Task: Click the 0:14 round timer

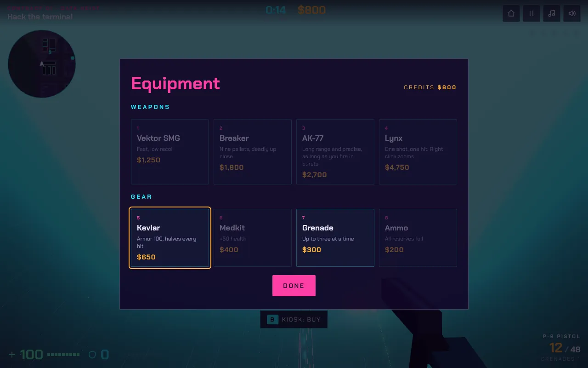Action: click(276, 10)
